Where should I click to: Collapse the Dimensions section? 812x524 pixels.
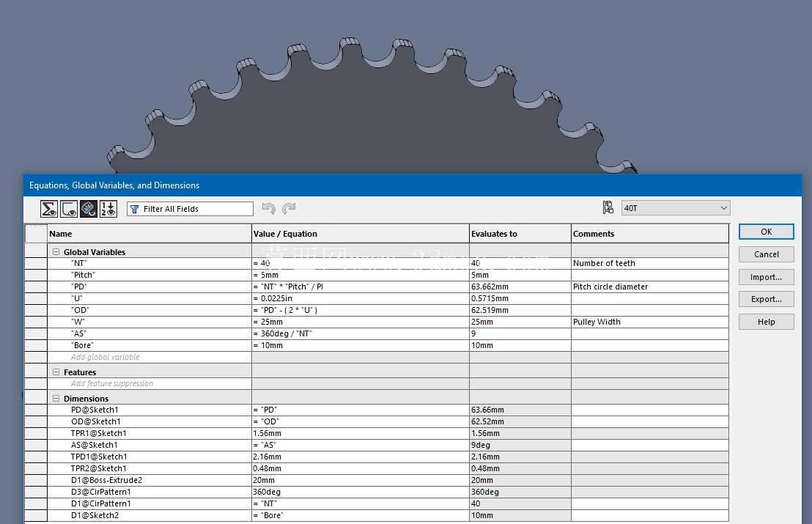pyautogui.click(x=56, y=398)
